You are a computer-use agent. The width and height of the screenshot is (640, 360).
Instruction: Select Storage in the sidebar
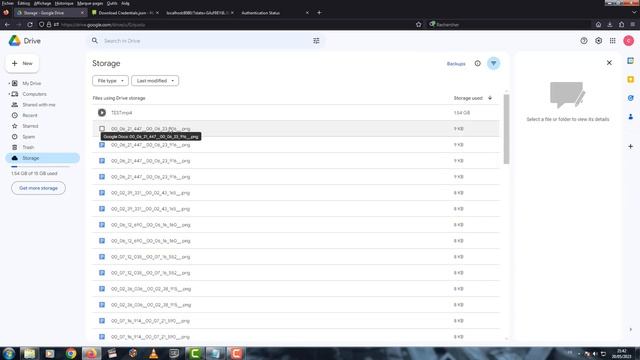(x=43, y=158)
